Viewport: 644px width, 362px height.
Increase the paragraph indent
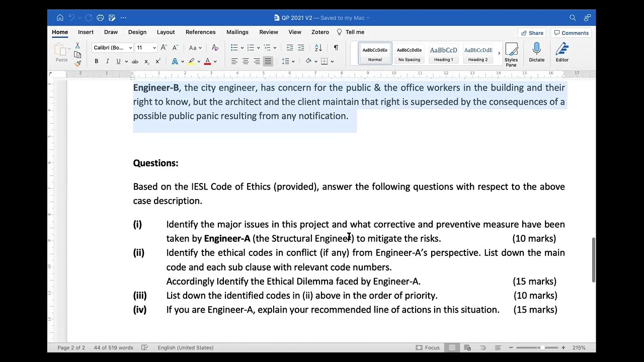pyautogui.click(x=301, y=47)
